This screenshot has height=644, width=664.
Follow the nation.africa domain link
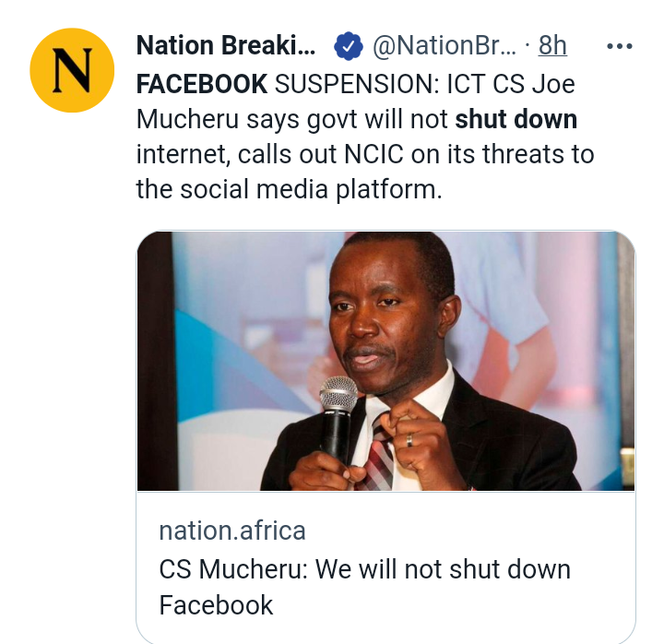tap(232, 531)
